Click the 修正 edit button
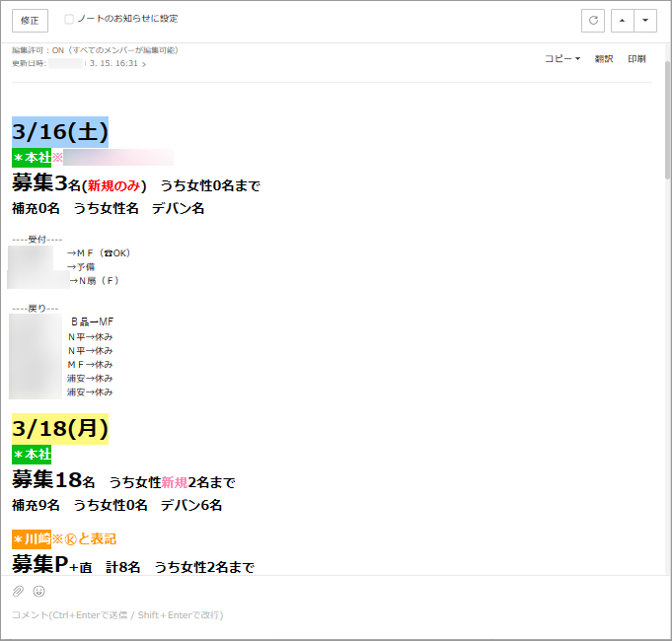 [30, 21]
